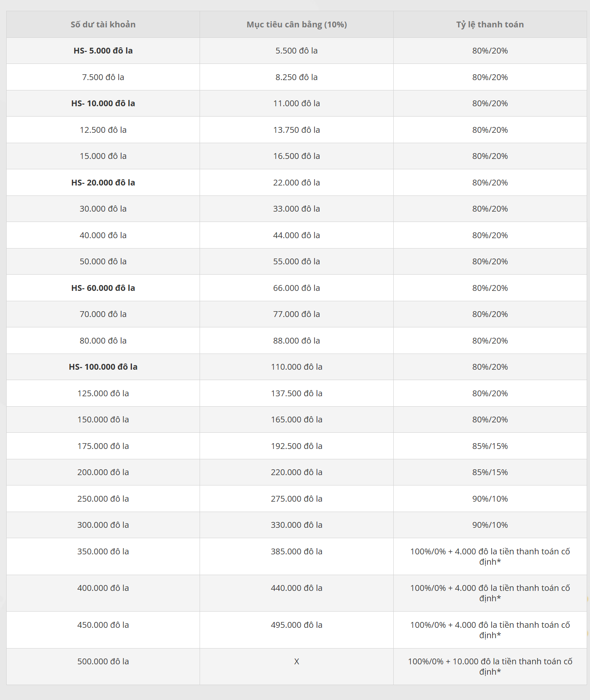The height and width of the screenshot is (700, 590).
Task: Click the Số dư tài khoản column header
Action: tap(103, 24)
